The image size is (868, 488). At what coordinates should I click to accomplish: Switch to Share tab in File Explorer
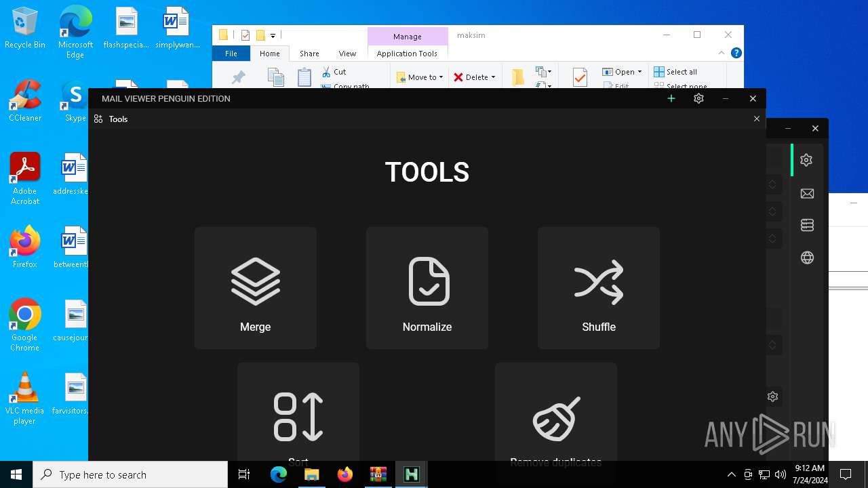tap(309, 54)
